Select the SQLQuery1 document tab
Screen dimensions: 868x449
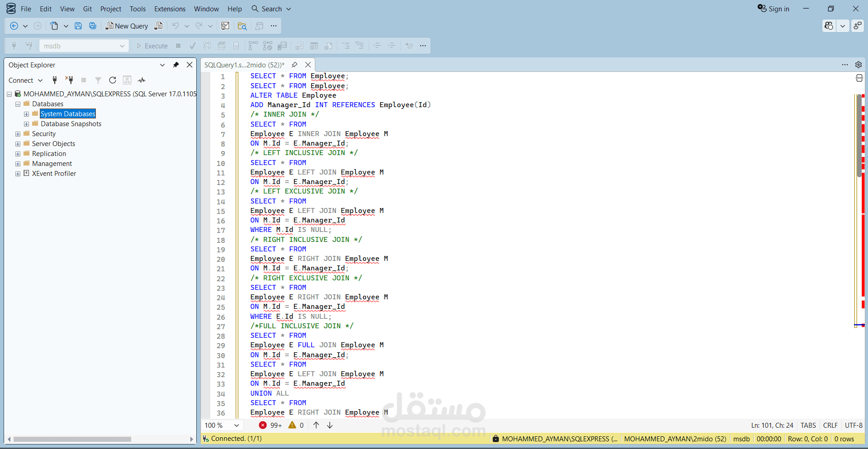(244, 65)
